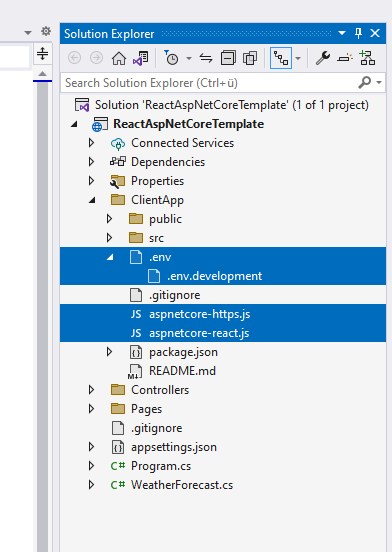Select the Solution 'ReactAspNetCoreTemplate' node
The width and height of the screenshot is (392, 552).
tap(232, 105)
